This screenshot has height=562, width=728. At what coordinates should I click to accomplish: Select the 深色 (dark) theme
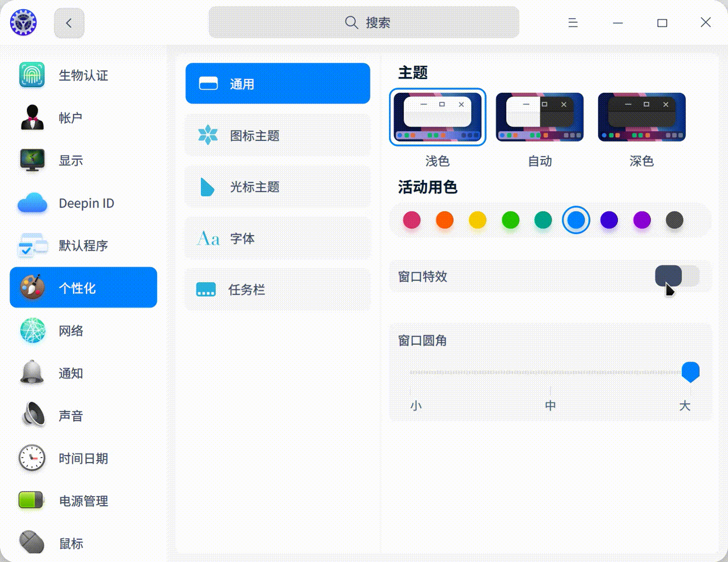click(641, 117)
